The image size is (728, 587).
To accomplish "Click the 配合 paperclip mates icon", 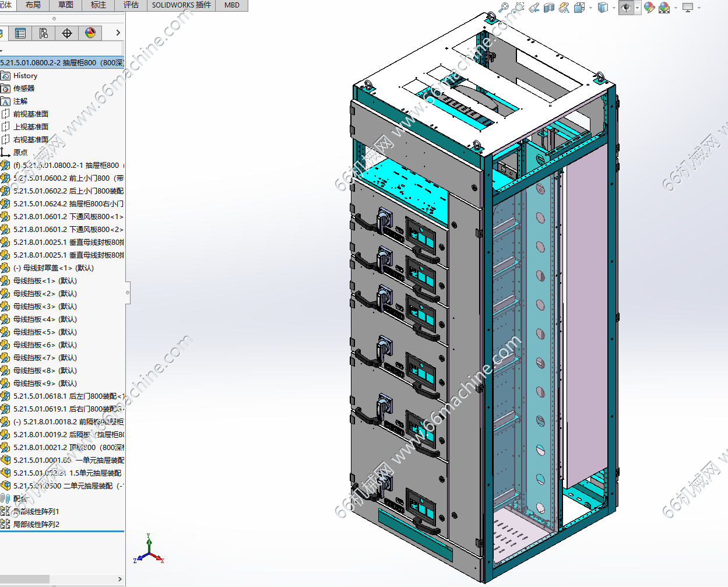I will [5, 498].
